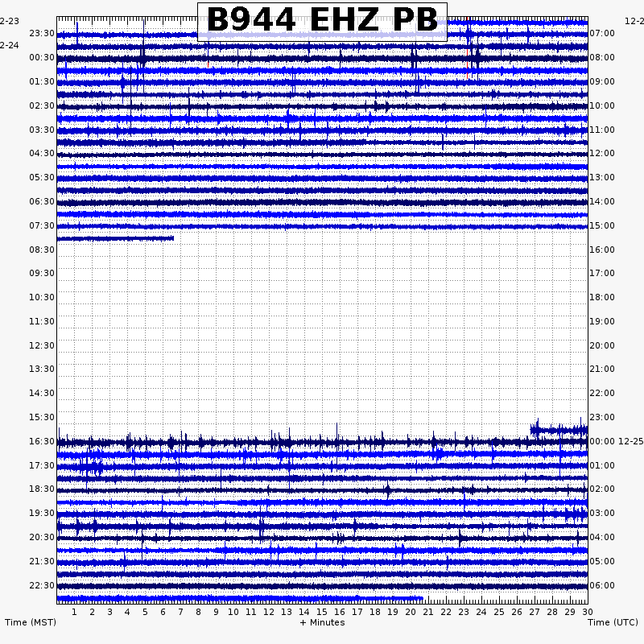Click the 09:00 UTC row label

click(602, 82)
